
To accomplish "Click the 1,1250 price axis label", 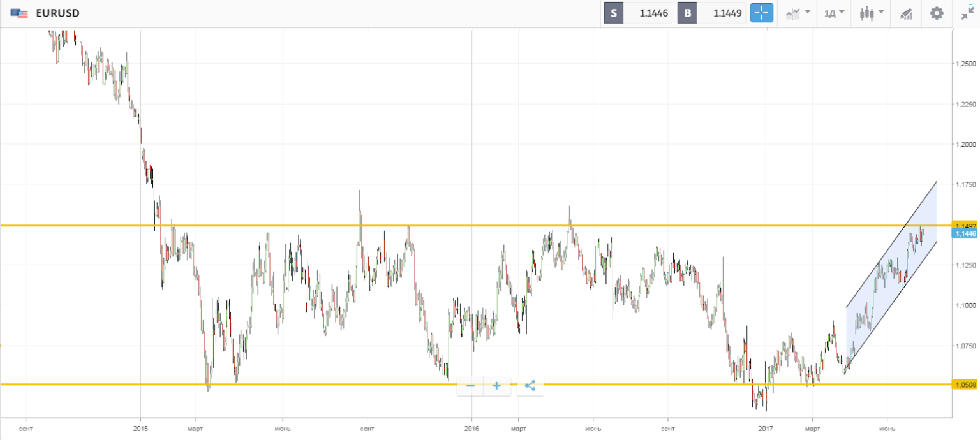I will (965, 265).
